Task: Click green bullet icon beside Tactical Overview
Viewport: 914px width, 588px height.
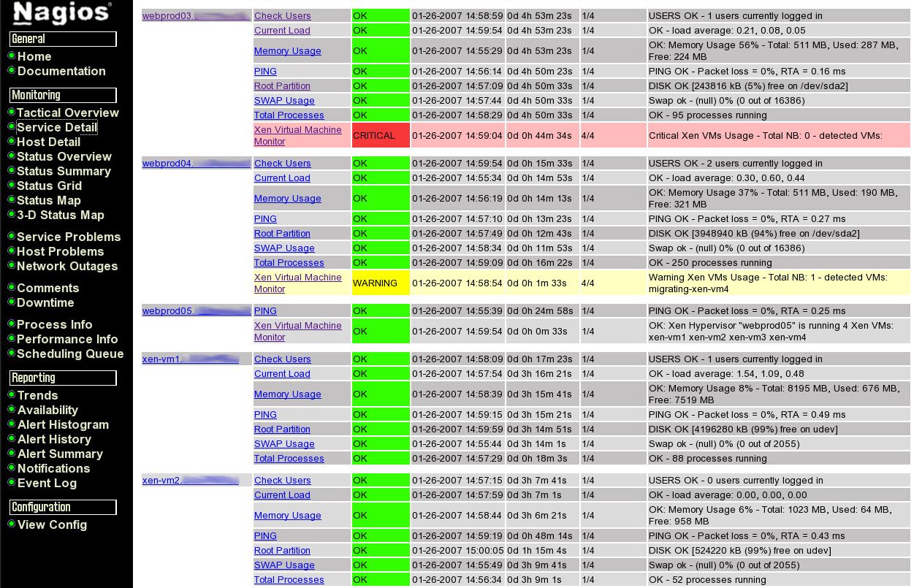Action: point(12,112)
